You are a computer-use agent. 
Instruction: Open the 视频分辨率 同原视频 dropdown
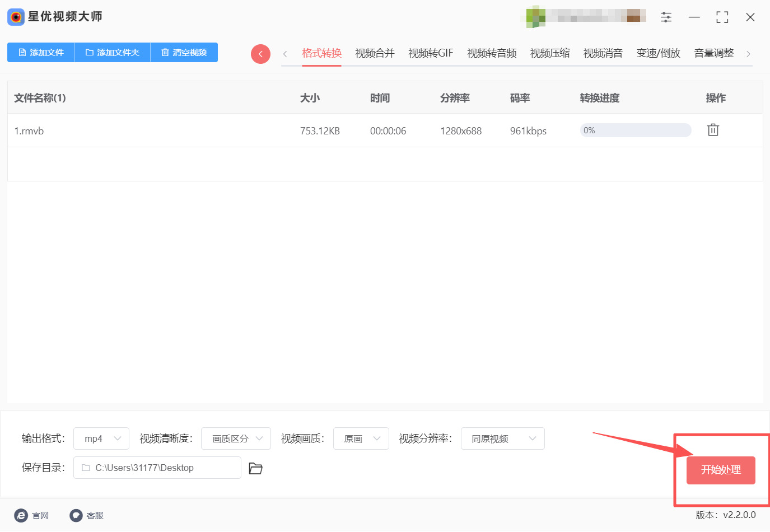click(x=502, y=438)
